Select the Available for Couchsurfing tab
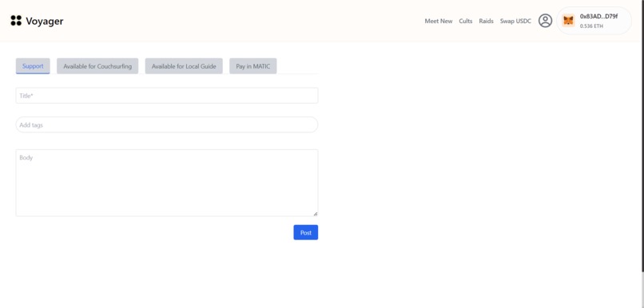 click(97, 66)
